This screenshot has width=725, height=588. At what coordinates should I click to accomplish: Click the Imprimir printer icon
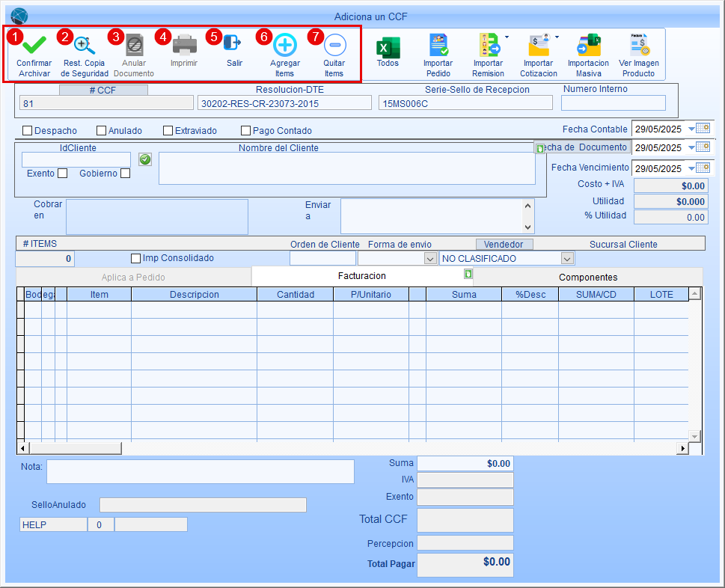185,46
